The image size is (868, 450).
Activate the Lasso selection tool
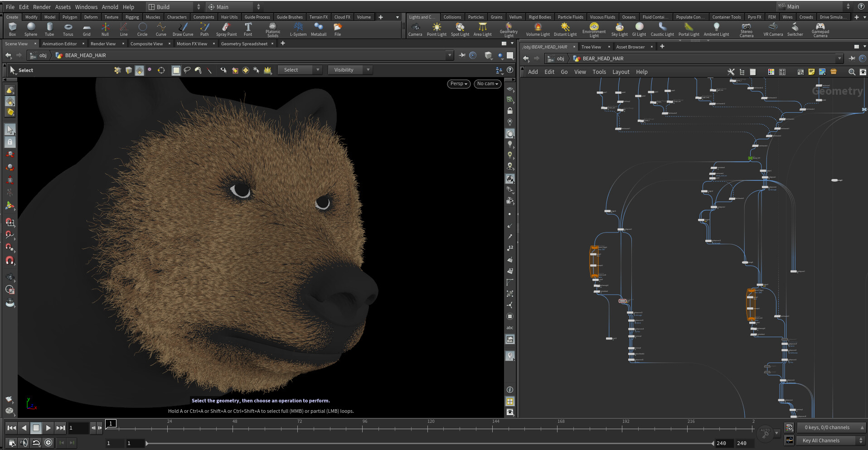pos(187,70)
